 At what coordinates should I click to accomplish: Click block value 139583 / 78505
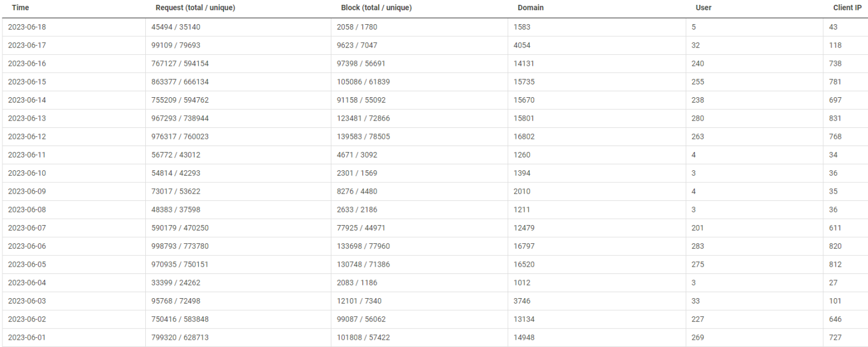pos(363,137)
